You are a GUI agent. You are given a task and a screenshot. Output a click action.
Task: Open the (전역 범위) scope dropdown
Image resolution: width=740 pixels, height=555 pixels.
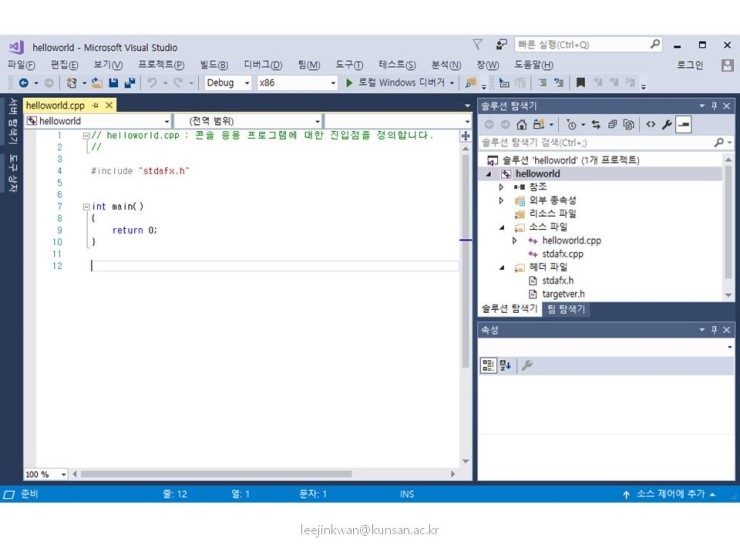(318, 121)
